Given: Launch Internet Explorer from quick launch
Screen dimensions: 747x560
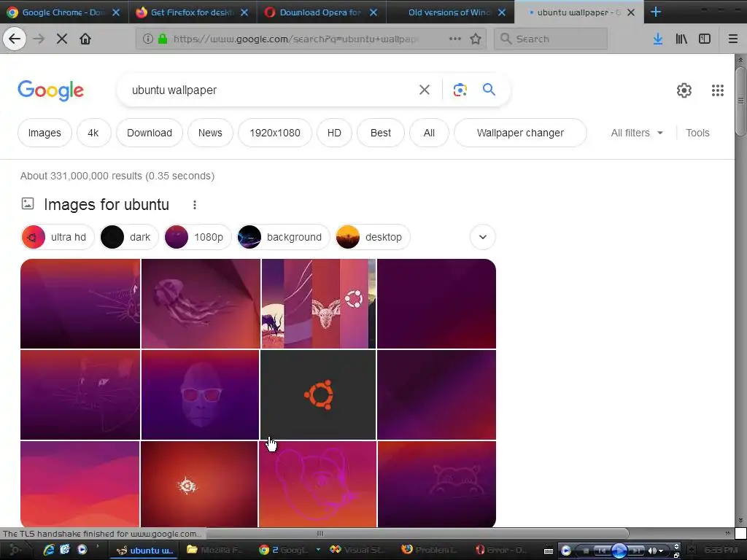Looking at the screenshot, I should (49, 550).
